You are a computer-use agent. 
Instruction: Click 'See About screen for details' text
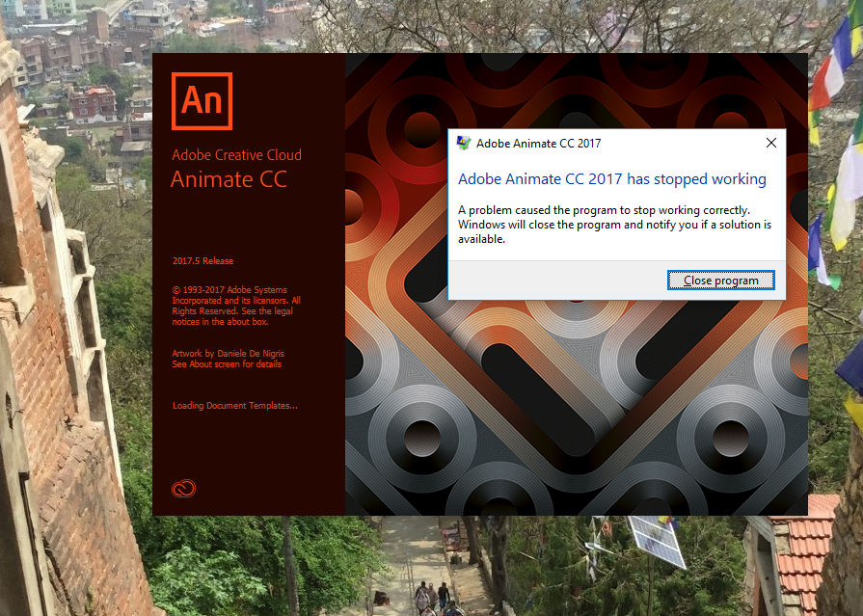(x=227, y=364)
